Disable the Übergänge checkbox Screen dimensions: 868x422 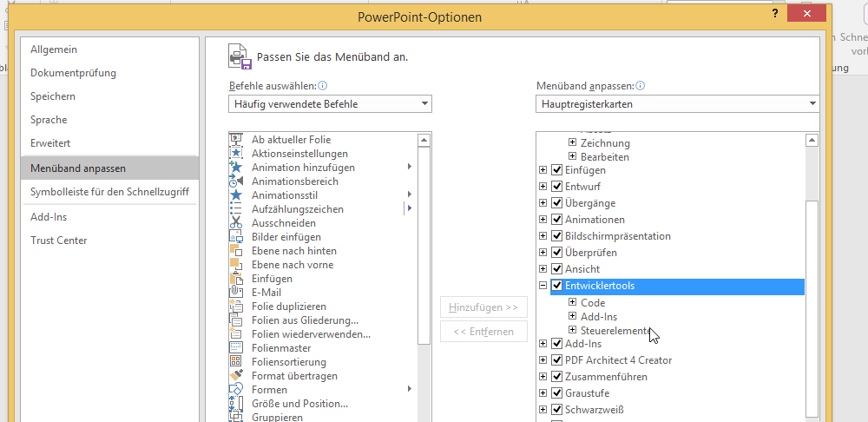[x=557, y=203]
